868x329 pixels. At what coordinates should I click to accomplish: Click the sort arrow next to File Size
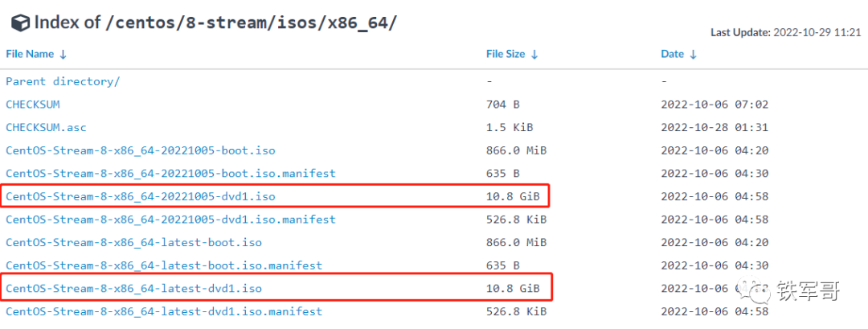pos(534,55)
